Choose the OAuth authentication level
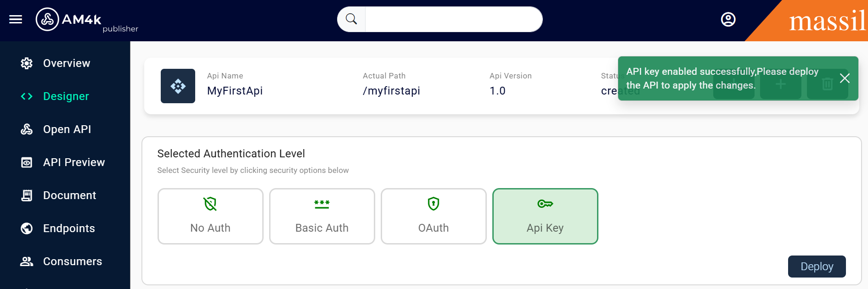 point(434,216)
